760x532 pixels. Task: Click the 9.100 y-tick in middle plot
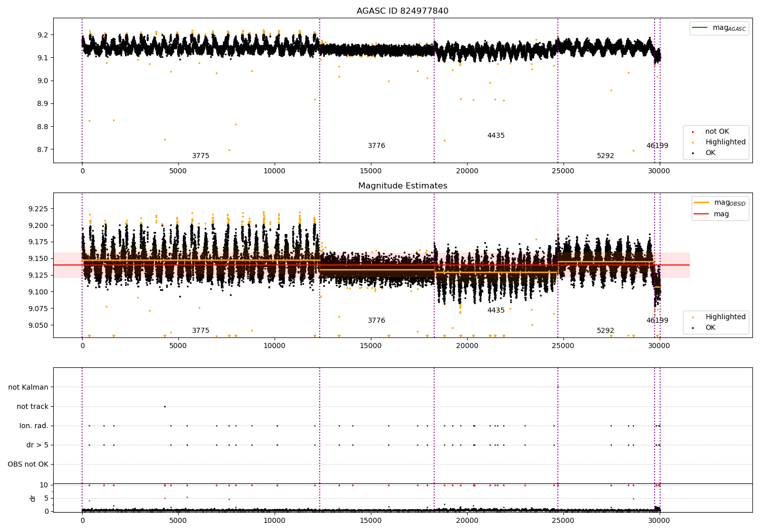39,292
